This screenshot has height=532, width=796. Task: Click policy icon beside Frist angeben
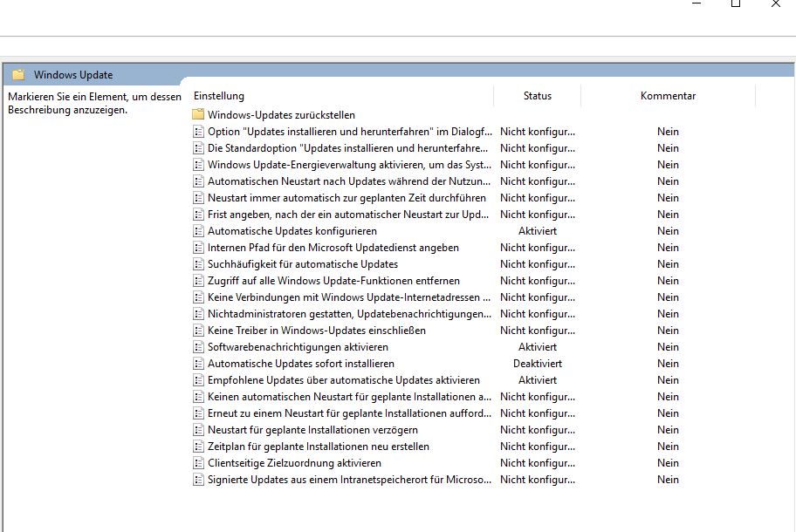pos(198,215)
